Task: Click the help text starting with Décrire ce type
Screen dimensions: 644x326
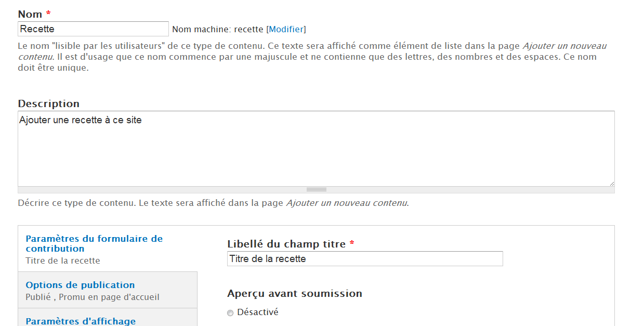Action: (x=151, y=203)
